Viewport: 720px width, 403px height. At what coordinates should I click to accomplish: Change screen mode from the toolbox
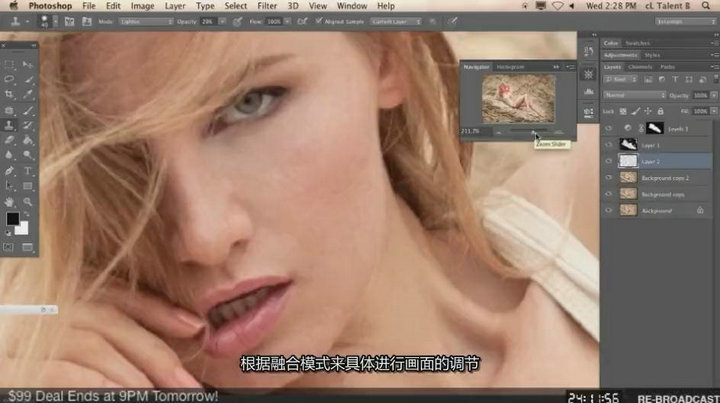click(28, 247)
